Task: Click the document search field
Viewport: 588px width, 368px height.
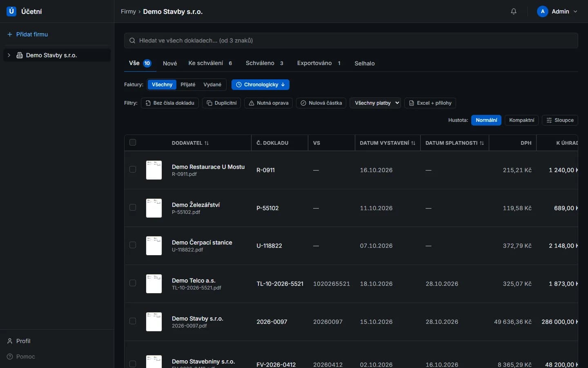Action: click(x=351, y=40)
